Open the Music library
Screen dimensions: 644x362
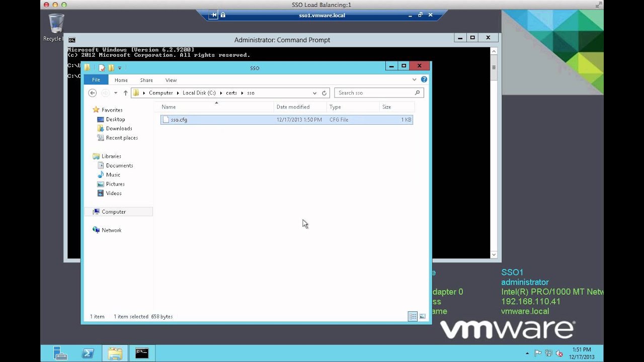(x=113, y=175)
